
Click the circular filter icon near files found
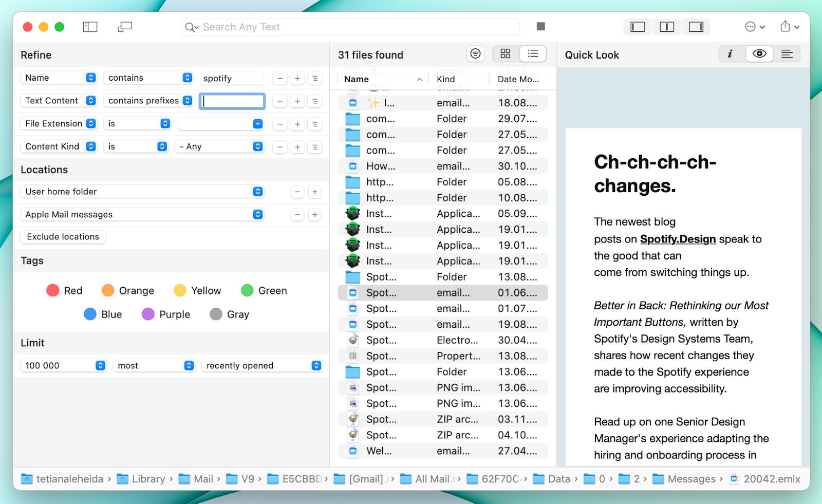476,53
